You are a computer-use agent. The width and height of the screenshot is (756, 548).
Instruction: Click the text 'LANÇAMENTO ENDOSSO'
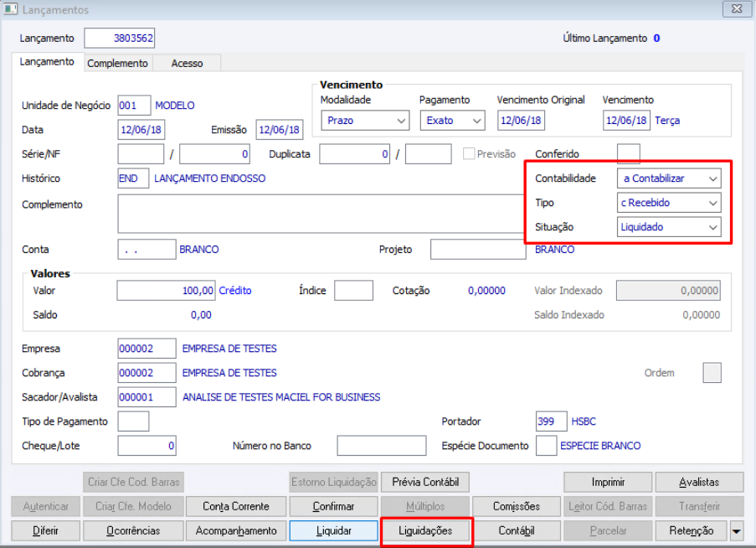click(x=210, y=178)
